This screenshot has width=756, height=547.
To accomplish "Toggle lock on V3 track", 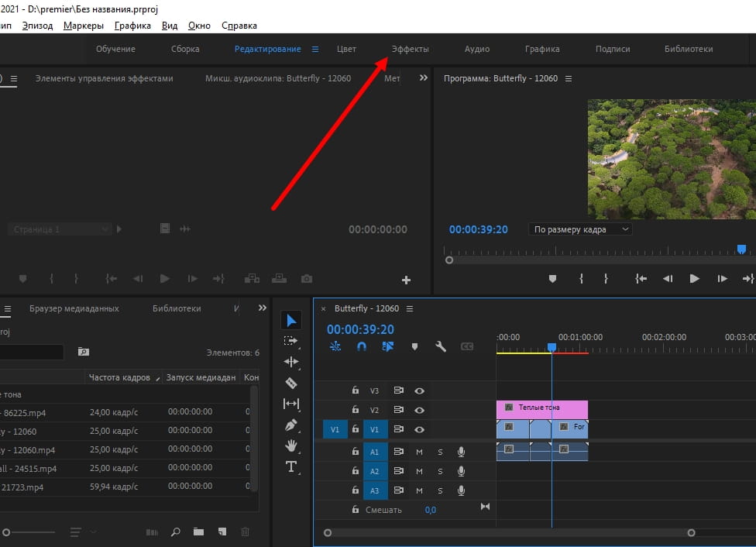I will [x=356, y=391].
